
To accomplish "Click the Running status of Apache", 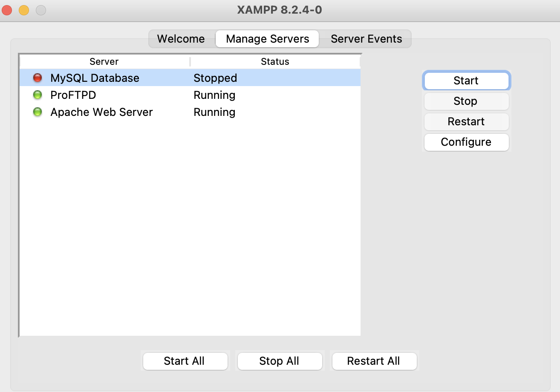I will [214, 112].
